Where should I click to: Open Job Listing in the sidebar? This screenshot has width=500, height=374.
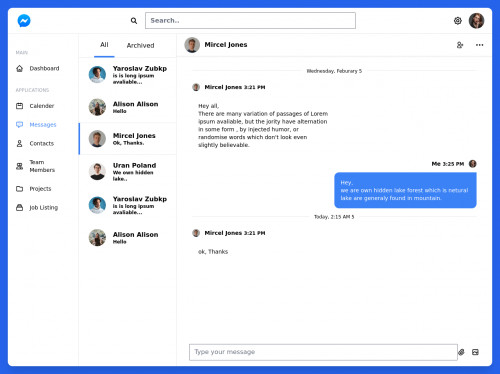tap(37, 207)
